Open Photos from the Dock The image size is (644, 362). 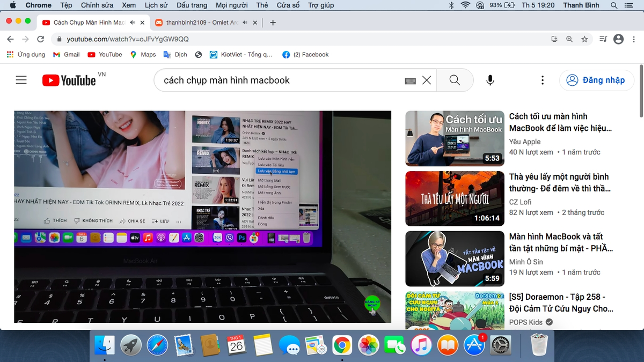click(369, 345)
